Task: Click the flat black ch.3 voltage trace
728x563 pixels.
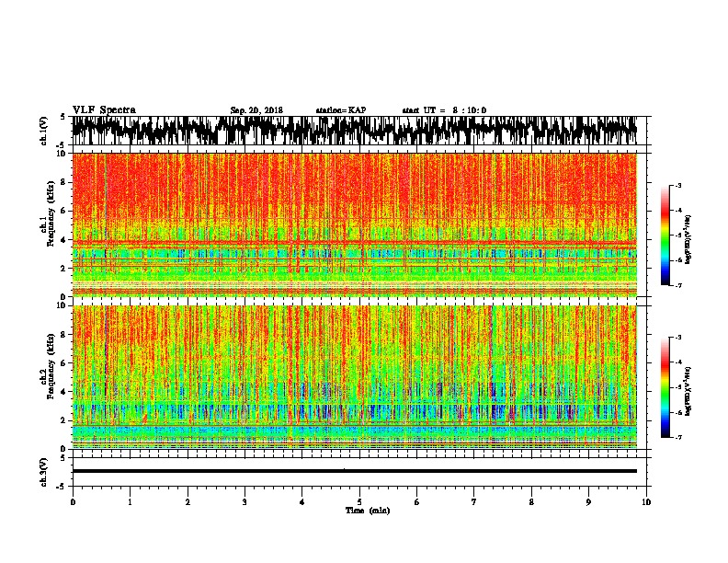Action: tap(354, 471)
